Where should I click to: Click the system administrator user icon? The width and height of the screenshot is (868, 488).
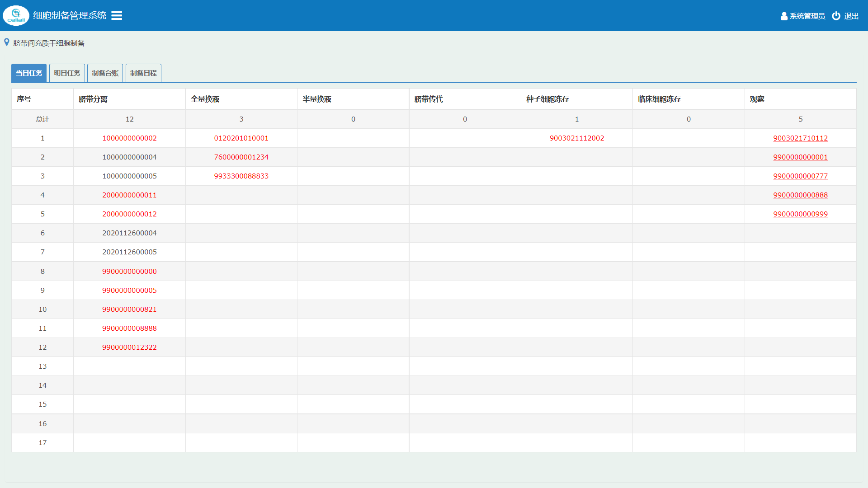(784, 16)
